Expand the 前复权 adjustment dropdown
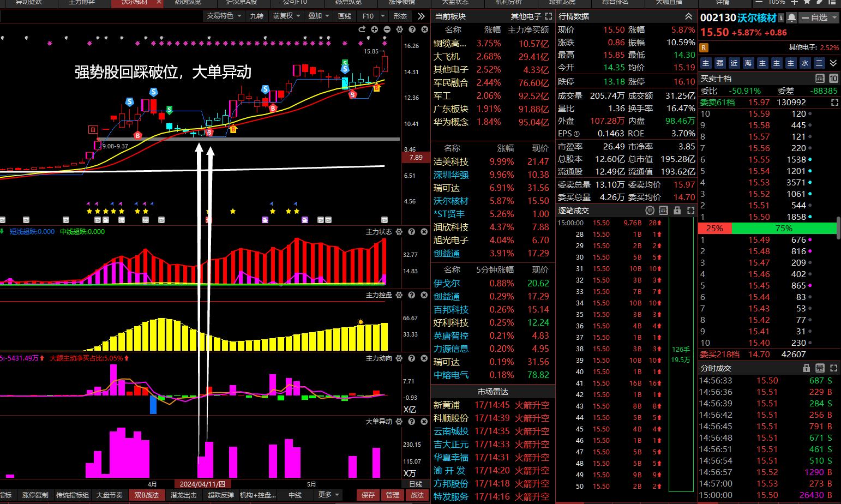This screenshot has height=504, width=841. pos(286,16)
